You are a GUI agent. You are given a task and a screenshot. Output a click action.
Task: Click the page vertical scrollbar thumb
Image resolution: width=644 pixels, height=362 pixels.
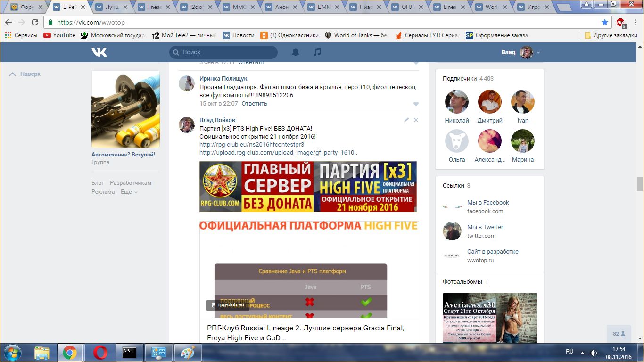tap(640, 184)
